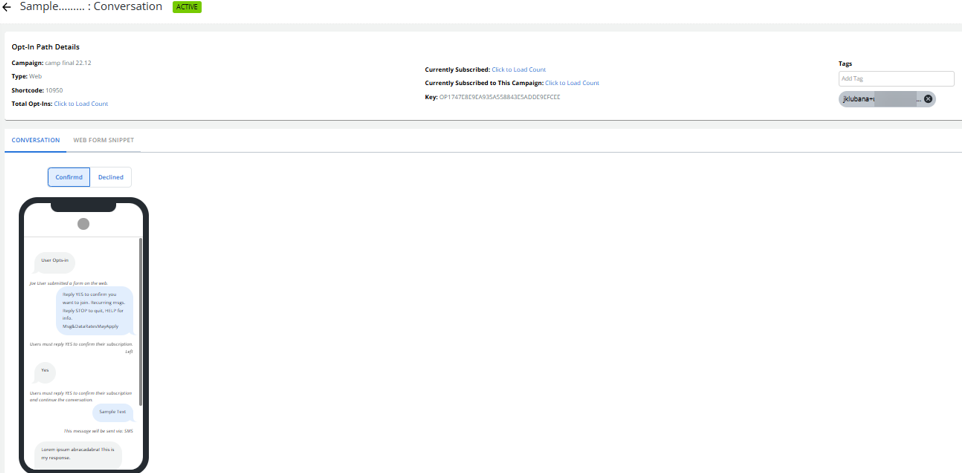This screenshot has width=962, height=473.
Task: Select the Confirmd toggle option
Action: [69, 177]
